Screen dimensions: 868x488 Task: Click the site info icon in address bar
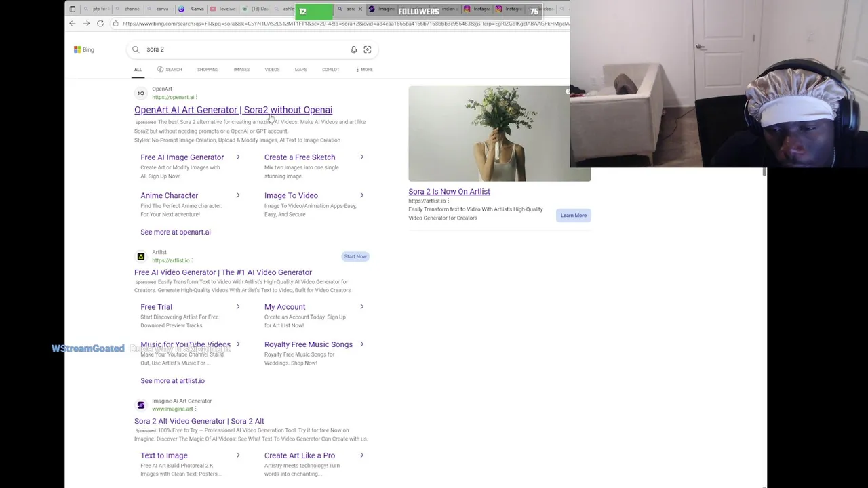(116, 24)
